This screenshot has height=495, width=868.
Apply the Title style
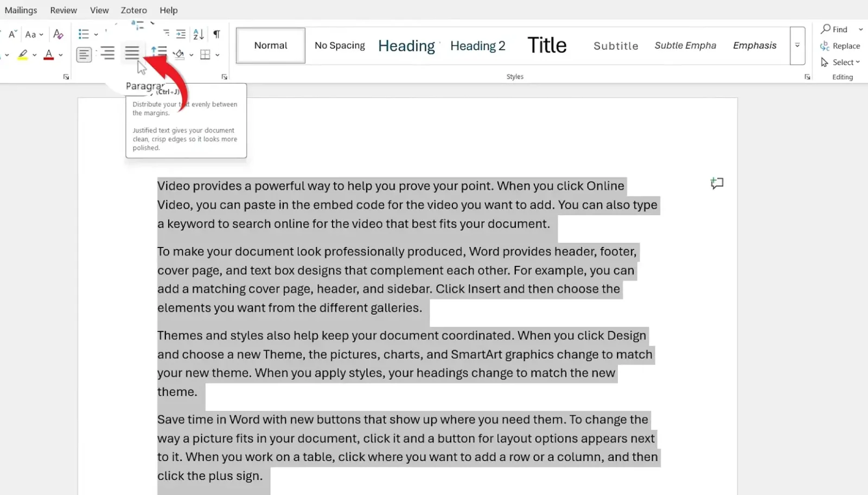(547, 46)
